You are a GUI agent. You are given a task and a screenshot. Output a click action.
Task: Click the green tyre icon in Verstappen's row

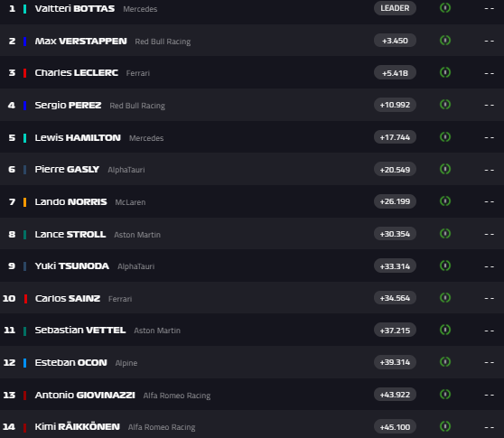[445, 40]
